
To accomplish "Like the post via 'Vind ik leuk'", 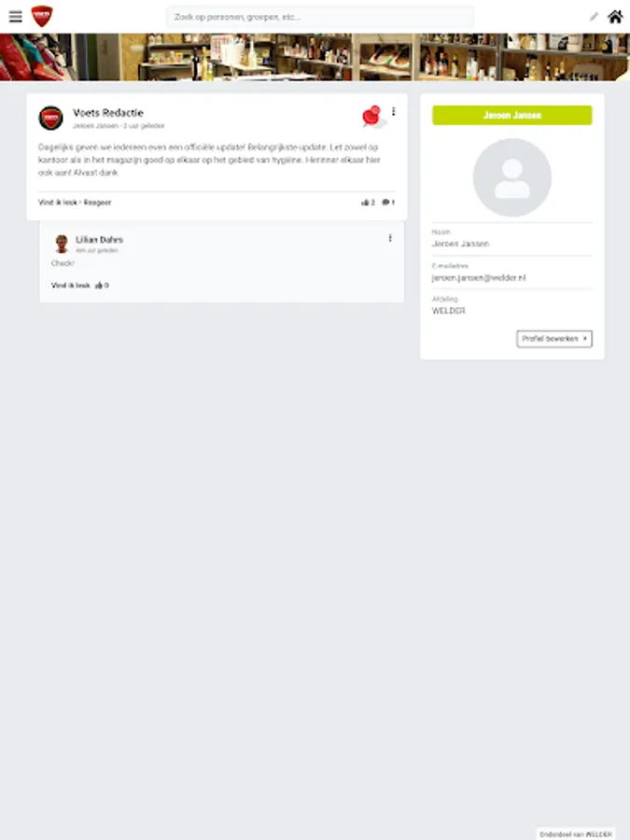I will click(x=58, y=203).
